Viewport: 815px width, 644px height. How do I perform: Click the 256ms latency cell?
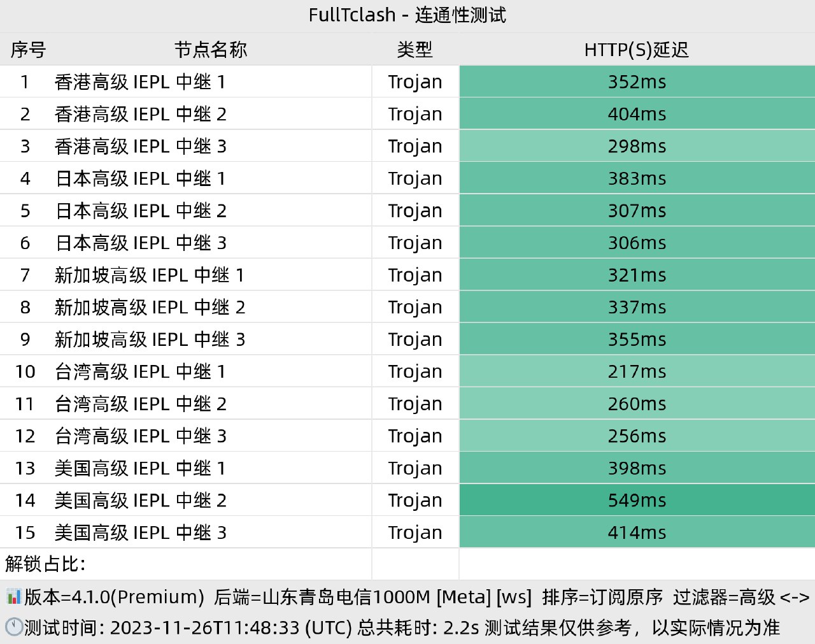[x=637, y=436]
